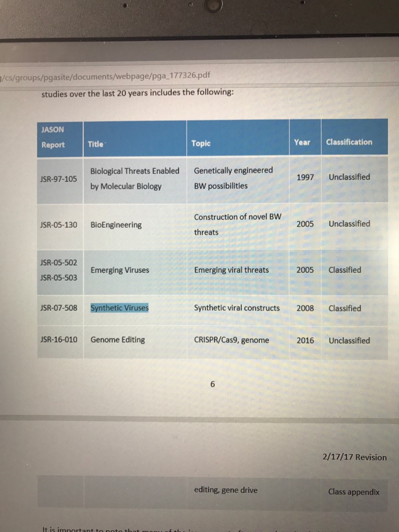Select the "Year" column header

pyautogui.click(x=302, y=142)
